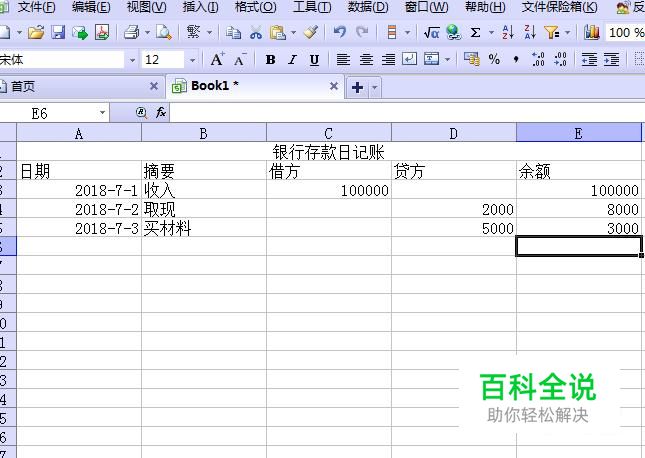Click the lookup icon beside fx
This screenshot has width=645, height=458.
[141, 112]
